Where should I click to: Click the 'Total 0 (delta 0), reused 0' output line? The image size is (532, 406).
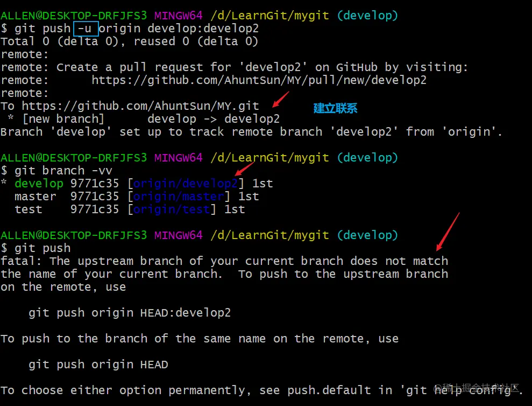coord(130,41)
